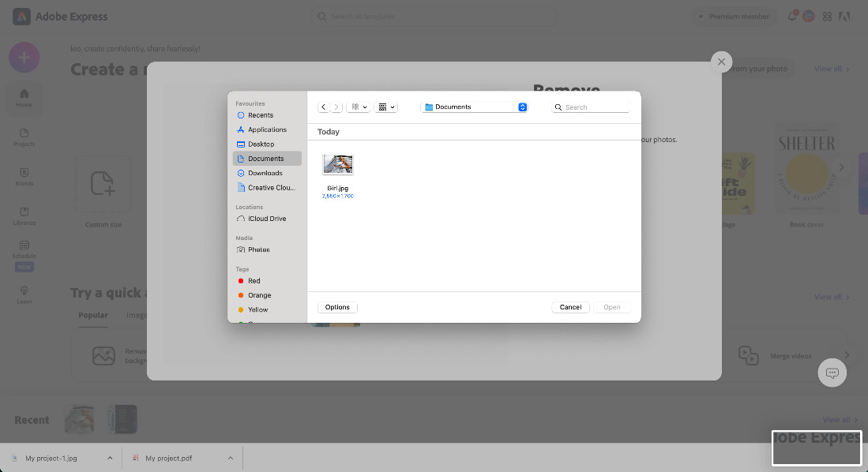
Task: Open notifications bell
Action: 792,16
